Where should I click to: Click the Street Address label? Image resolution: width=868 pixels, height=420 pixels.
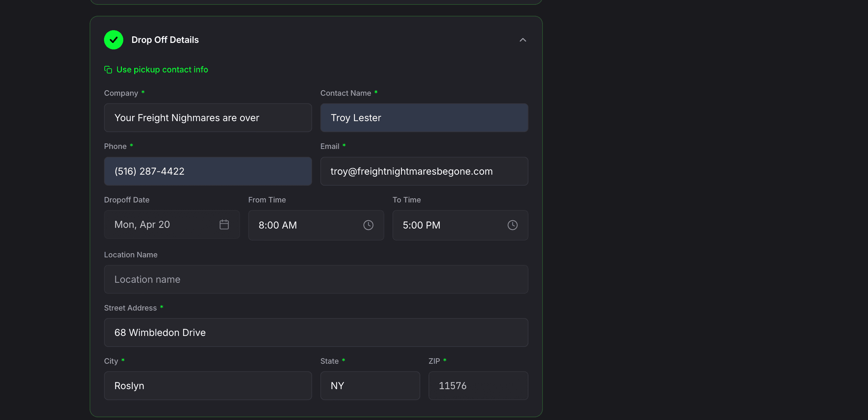pyautogui.click(x=130, y=308)
